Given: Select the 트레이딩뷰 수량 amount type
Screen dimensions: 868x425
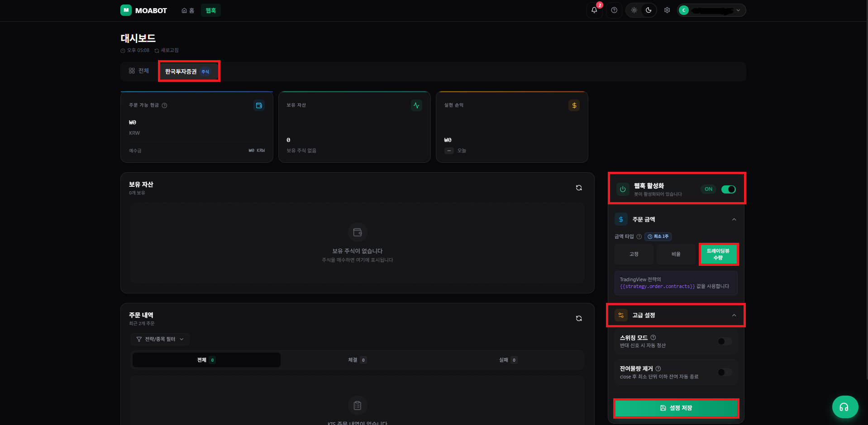Looking at the screenshot, I should 718,254.
